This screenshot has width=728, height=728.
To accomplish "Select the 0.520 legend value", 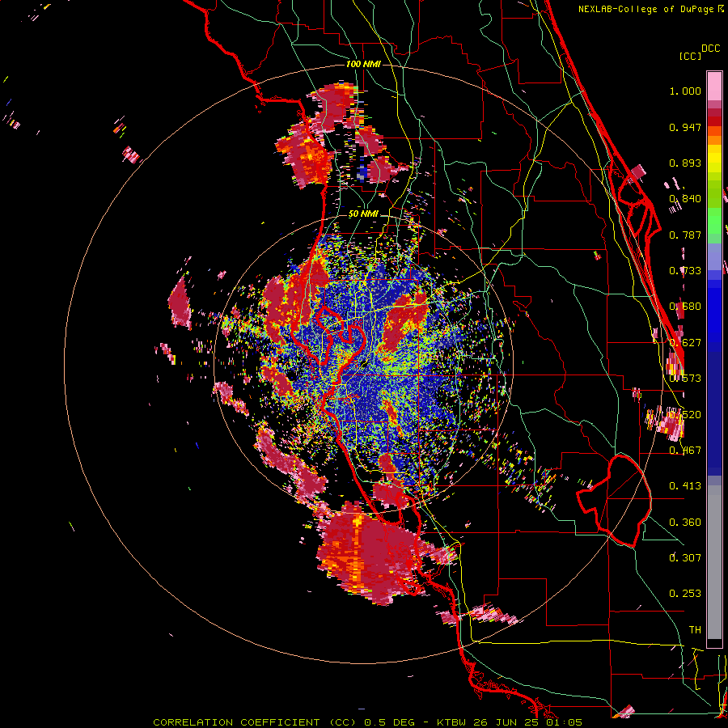I will tap(685, 415).
